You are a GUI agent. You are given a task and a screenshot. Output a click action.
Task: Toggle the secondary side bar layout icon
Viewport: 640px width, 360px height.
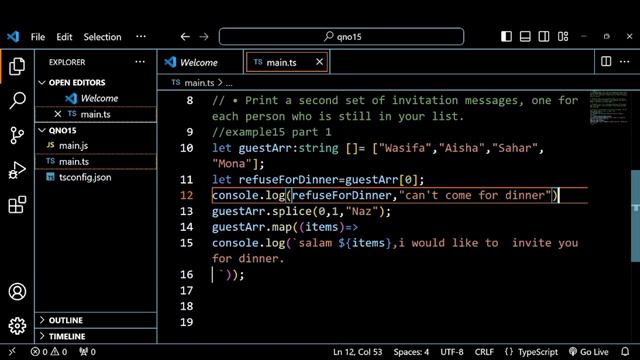click(x=544, y=37)
